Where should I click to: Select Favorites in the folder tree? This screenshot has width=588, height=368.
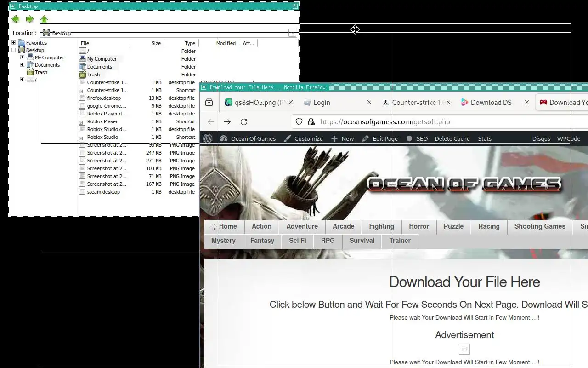36,43
